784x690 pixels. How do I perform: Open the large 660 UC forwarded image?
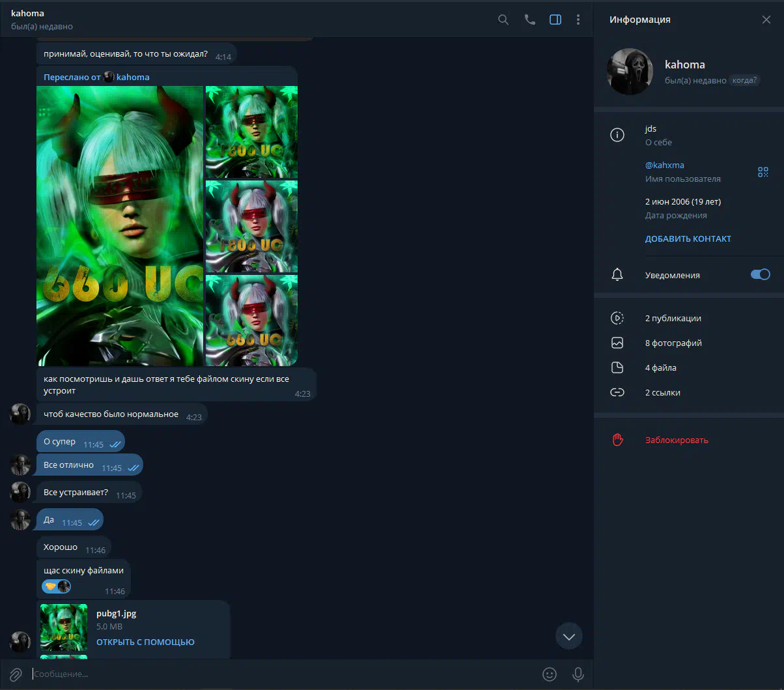(x=120, y=226)
